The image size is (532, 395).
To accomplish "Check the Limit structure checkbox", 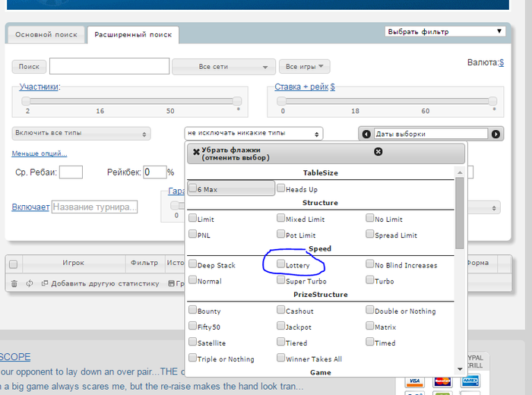I will click(x=193, y=218).
